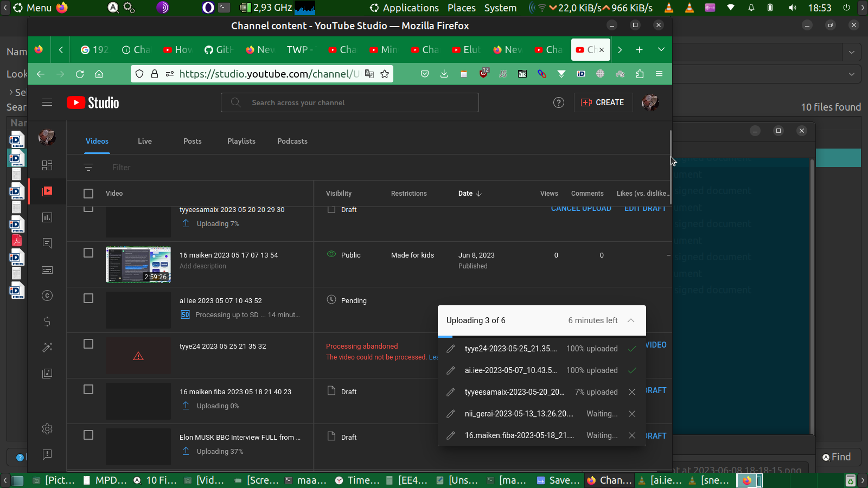Open Firefox list all tabs dropdown

click(661, 49)
